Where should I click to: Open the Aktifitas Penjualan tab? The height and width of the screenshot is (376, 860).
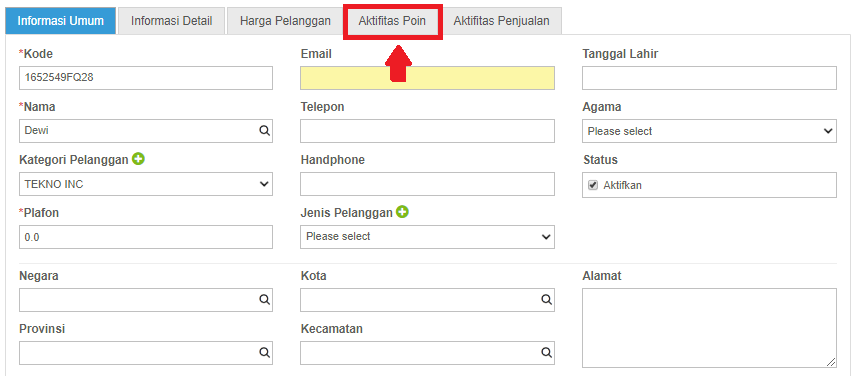tap(501, 21)
